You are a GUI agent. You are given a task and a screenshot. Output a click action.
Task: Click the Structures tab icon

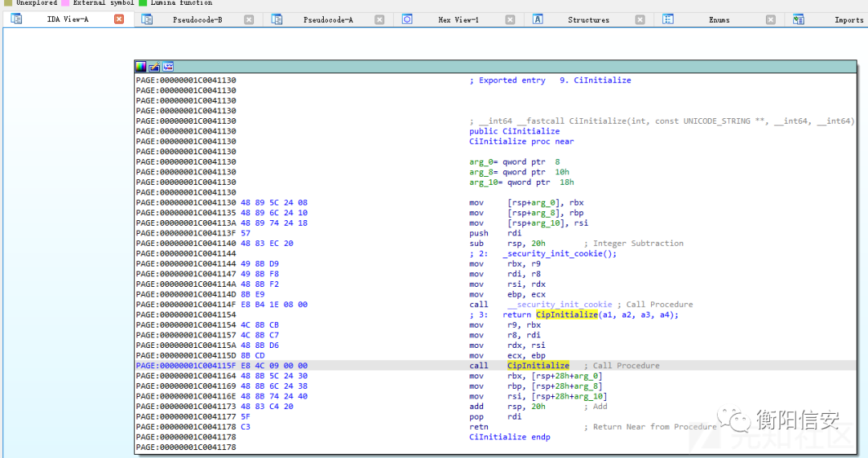[538, 19]
